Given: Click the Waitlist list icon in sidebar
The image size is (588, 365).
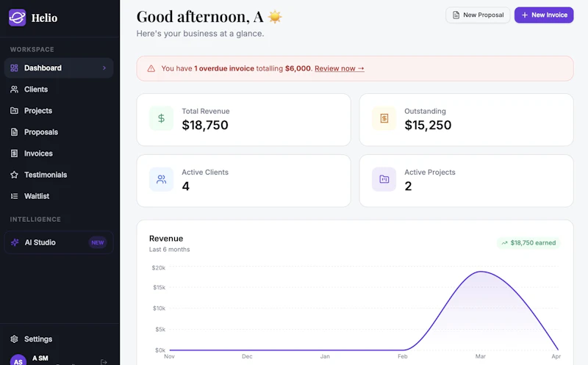Looking at the screenshot, I should tap(14, 196).
